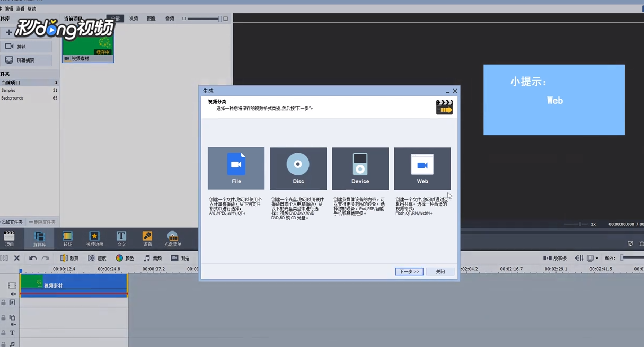
Task: Open the 颜色 (Color) adjustment icon
Action: (126, 258)
